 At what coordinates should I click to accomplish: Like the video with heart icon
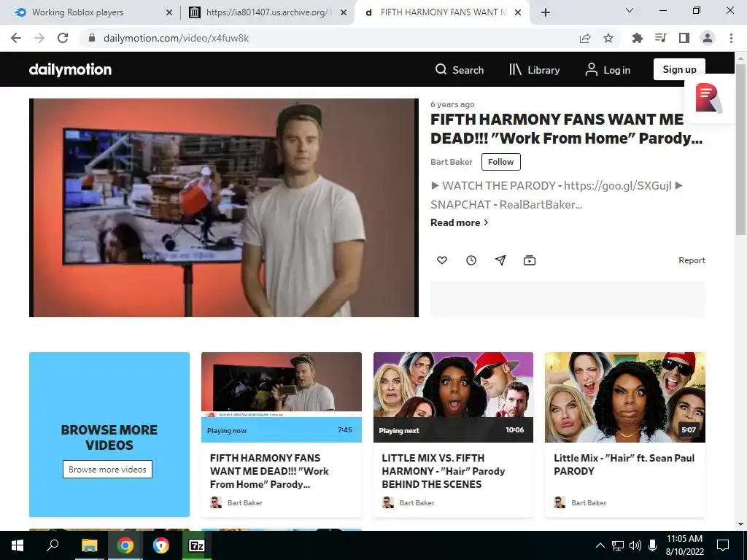[x=442, y=260]
